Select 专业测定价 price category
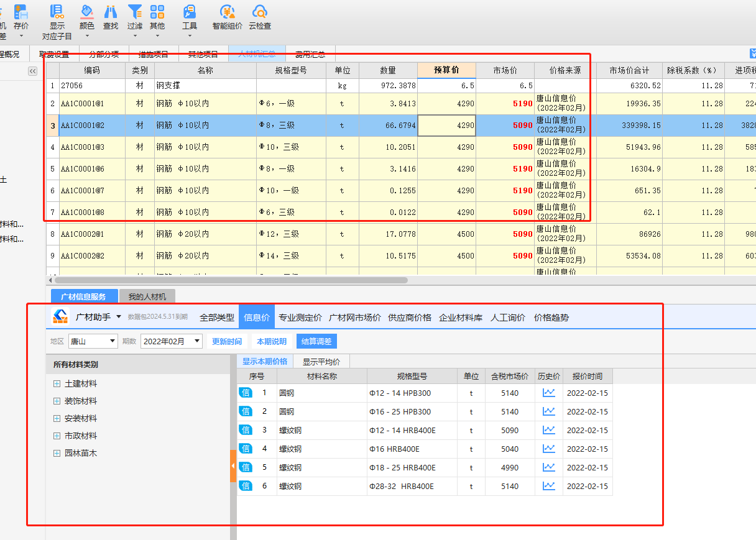The width and height of the screenshot is (756, 540). [300, 318]
